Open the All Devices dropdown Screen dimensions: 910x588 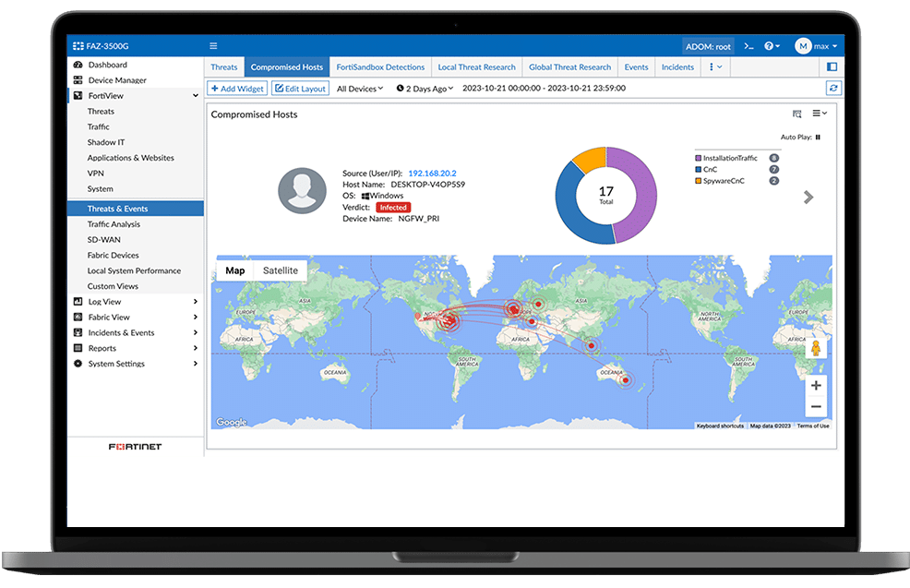[x=359, y=88]
